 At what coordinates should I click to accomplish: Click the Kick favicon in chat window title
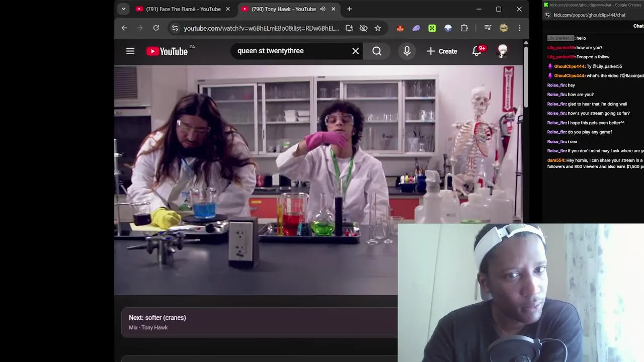[x=546, y=5]
